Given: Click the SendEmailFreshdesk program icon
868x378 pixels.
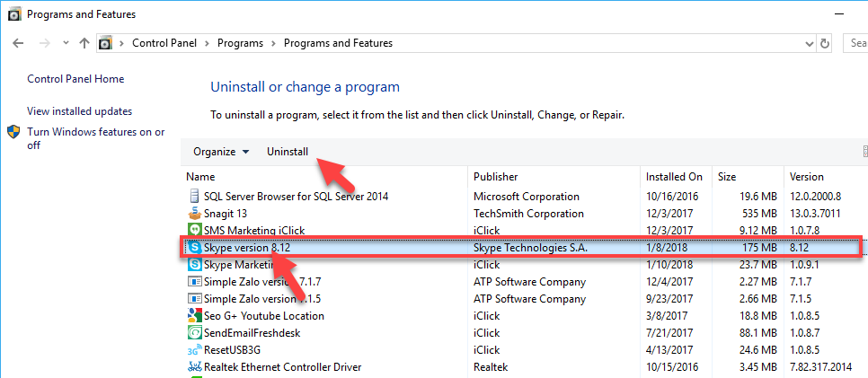Looking at the screenshot, I should (x=194, y=333).
